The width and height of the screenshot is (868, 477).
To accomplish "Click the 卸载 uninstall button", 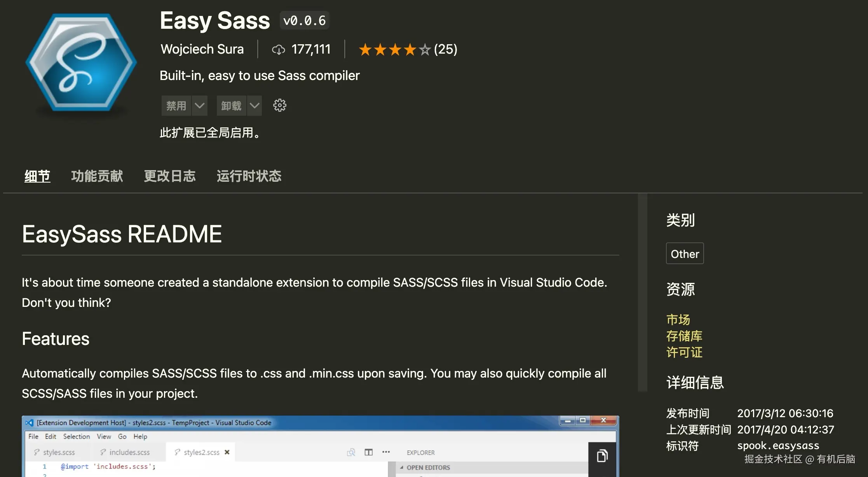I will pyautogui.click(x=231, y=106).
